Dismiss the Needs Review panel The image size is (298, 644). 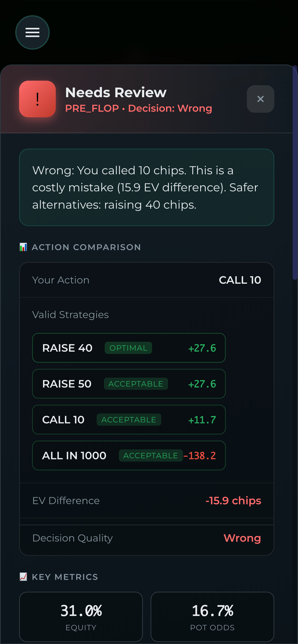click(x=260, y=99)
